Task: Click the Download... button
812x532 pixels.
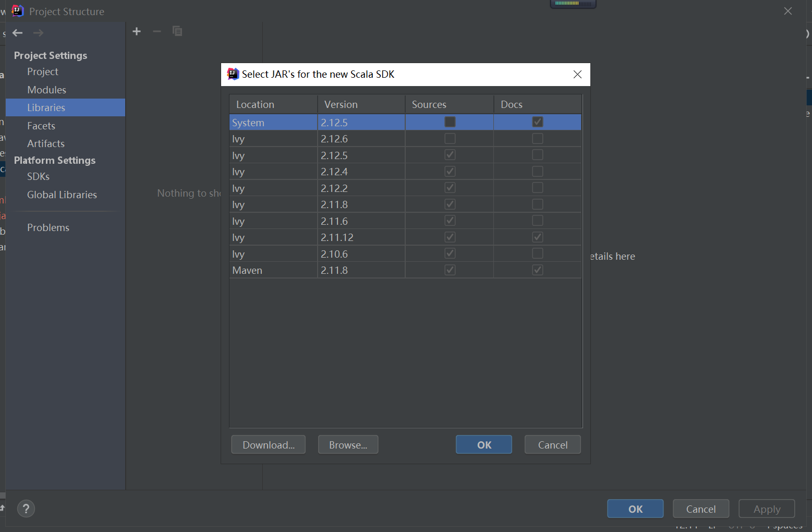Action: pyautogui.click(x=268, y=444)
